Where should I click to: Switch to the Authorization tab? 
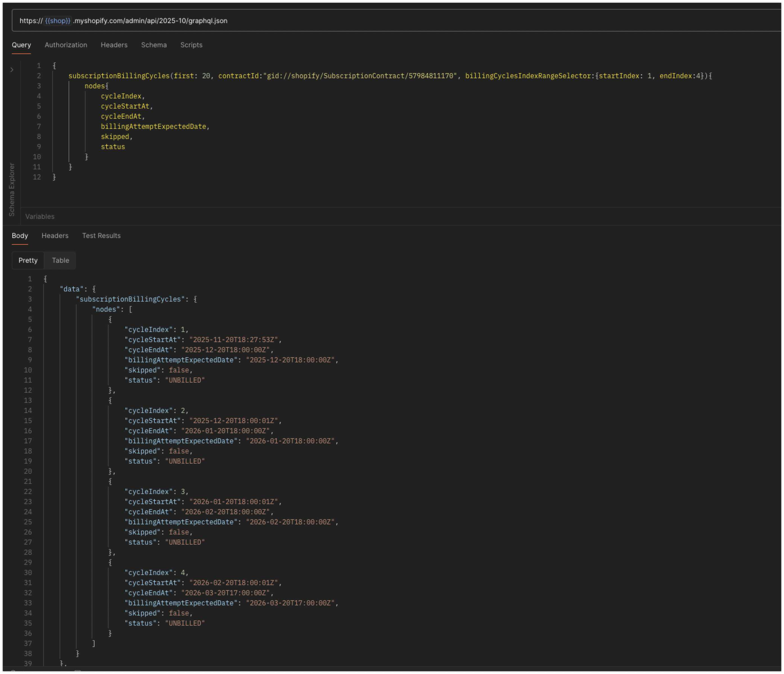(x=66, y=45)
